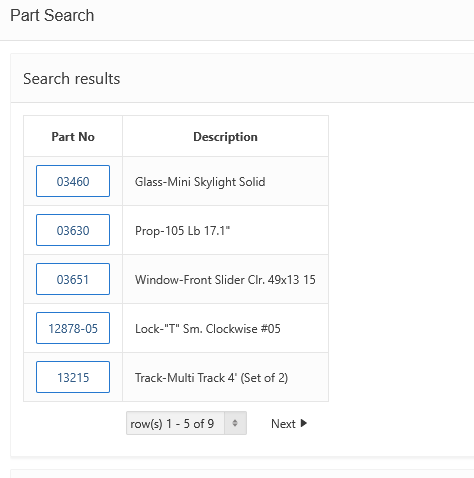Click the Search results heading
474x478 pixels.
coord(72,79)
